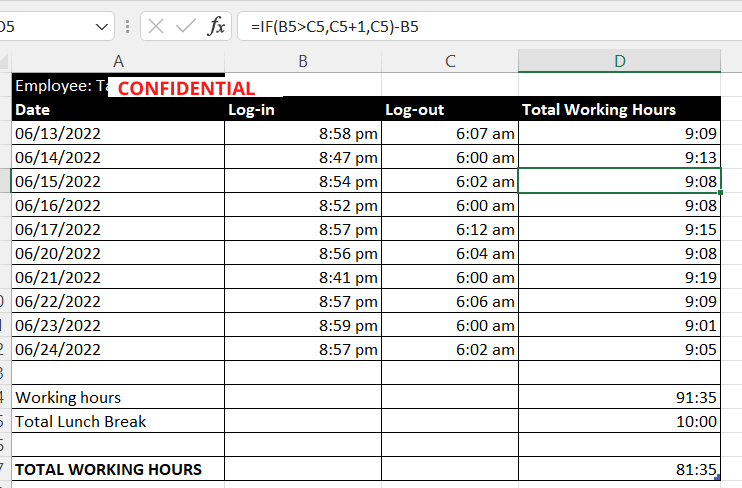Select the 6:12 am log-out cell
The image size is (742, 488).
pyautogui.click(x=450, y=230)
